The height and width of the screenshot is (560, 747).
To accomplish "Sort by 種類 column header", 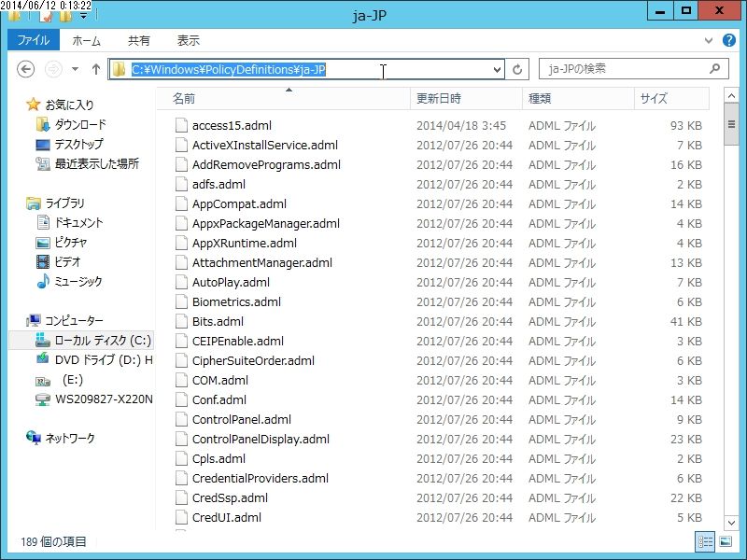I will tap(578, 99).
